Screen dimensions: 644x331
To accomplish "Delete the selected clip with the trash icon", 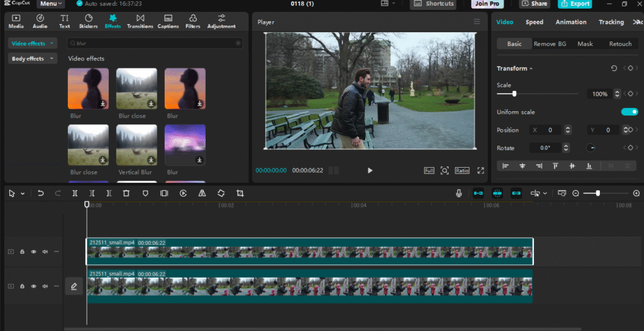I will pyautogui.click(x=126, y=193).
